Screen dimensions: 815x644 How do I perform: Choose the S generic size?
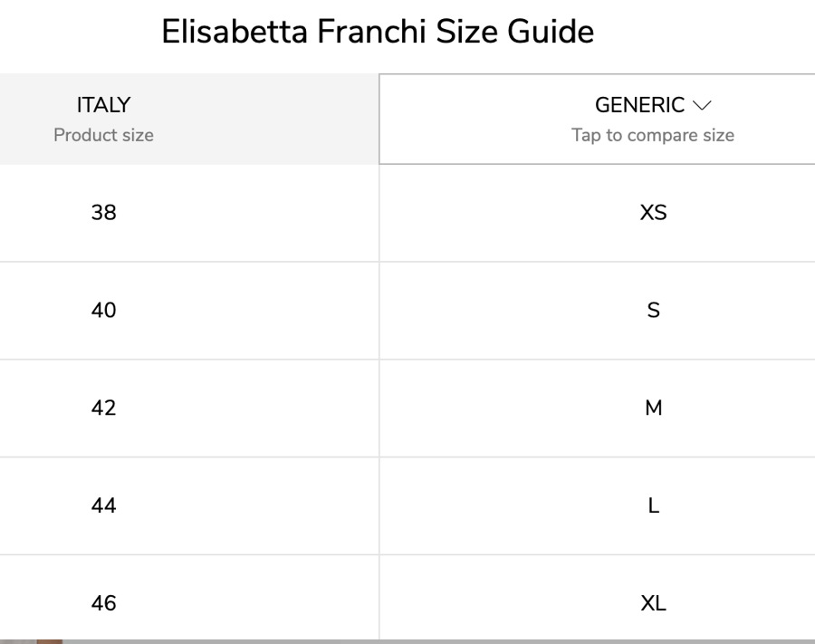(653, 311)
